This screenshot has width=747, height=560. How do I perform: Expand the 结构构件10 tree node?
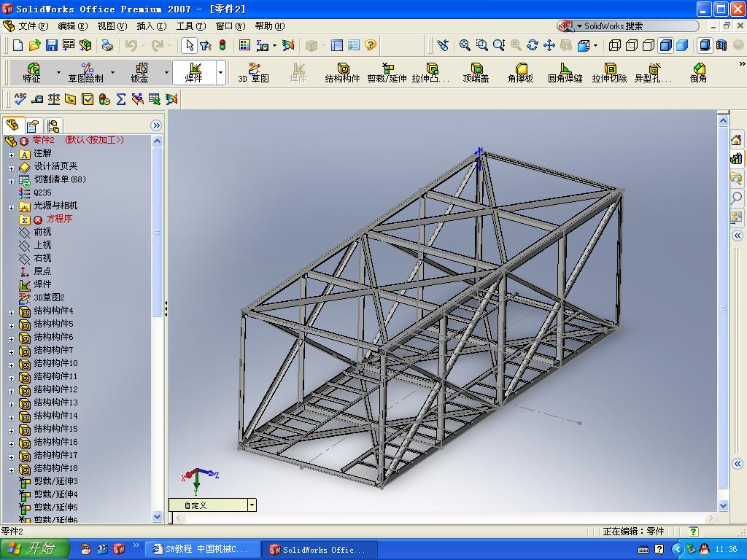tap(12, 365)
